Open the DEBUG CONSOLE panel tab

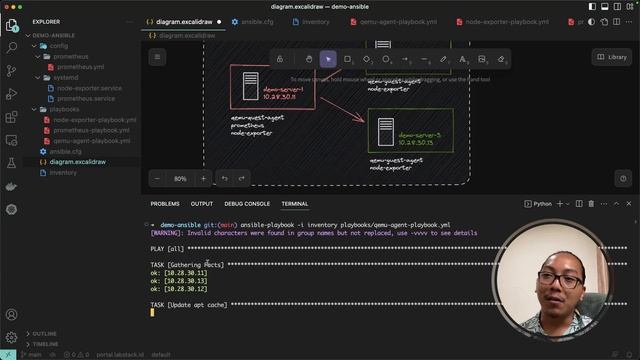click(x=247, y=204)
